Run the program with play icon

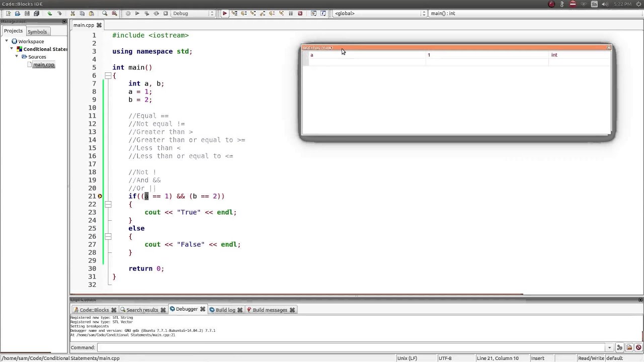click(x=137, y=13)
